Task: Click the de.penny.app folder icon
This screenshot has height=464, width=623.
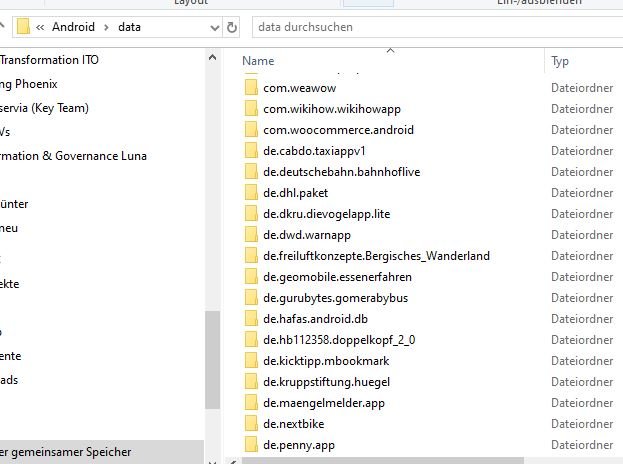Action: tap(251, 445)
